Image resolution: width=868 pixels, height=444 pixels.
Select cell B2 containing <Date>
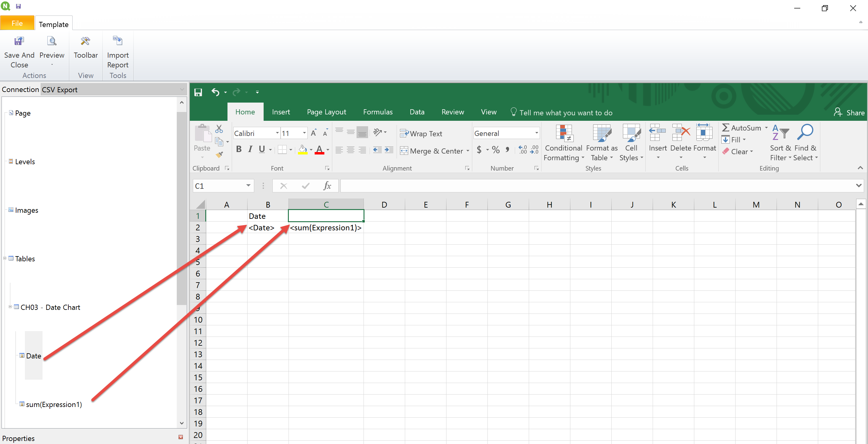click(268, 228)
